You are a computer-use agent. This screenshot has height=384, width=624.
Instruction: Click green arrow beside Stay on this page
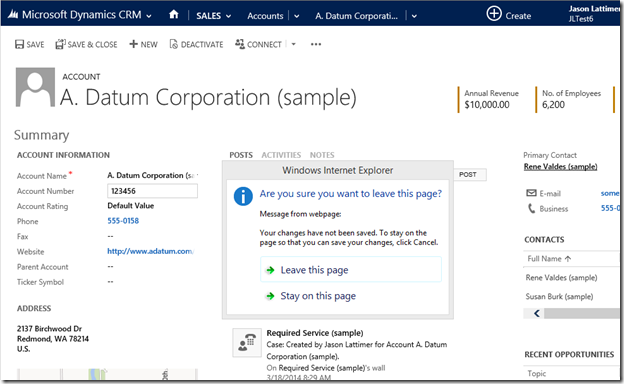[270, 296]
